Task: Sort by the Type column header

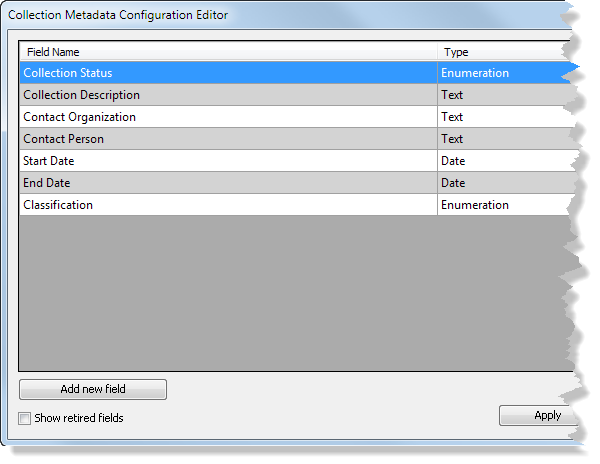Action: [x=505, y=52]
